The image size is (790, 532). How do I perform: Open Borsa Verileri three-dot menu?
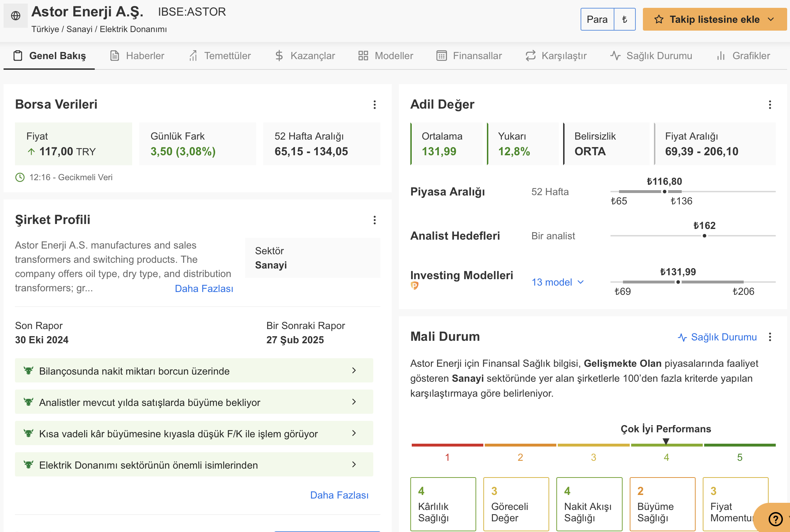[x=375, y=105]
